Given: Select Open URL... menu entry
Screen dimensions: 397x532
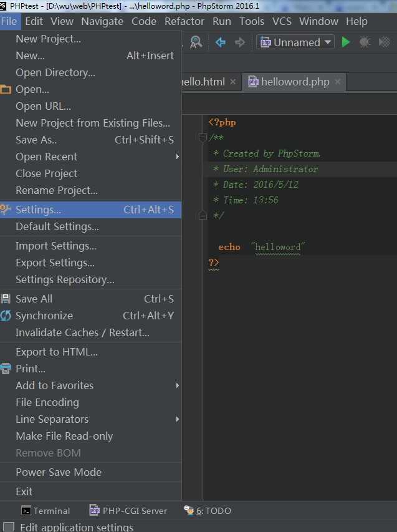Looking at the screenshot, I should [x=90, y=106].
